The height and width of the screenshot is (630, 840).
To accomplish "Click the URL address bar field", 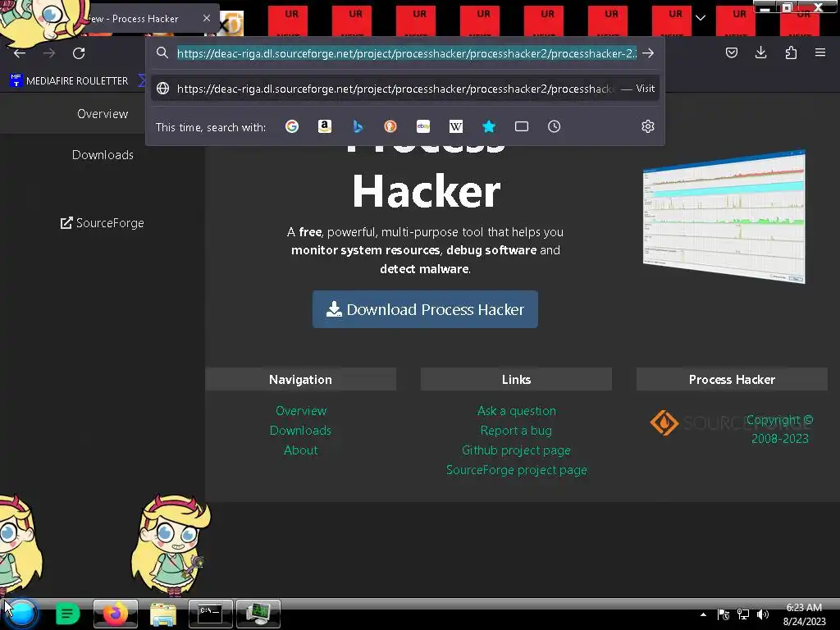I will point(407,53).
